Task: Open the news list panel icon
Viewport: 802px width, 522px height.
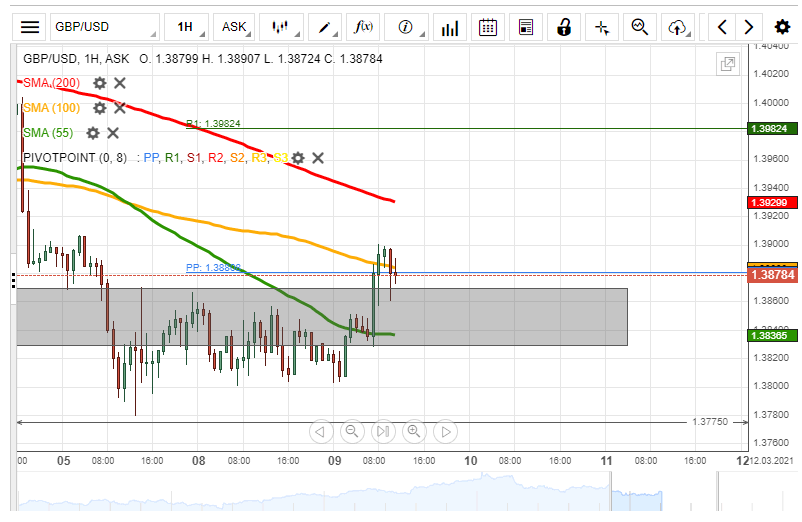Action: tap(525, 27)
